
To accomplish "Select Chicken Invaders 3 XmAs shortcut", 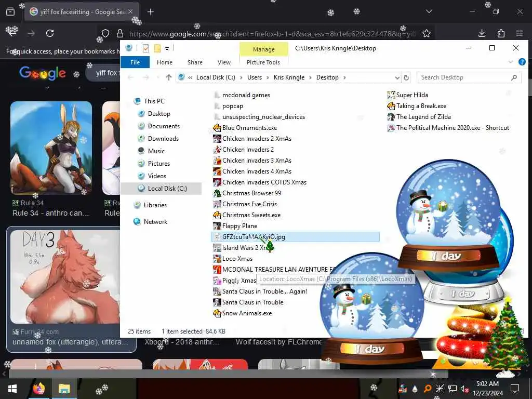I will 252,161.
